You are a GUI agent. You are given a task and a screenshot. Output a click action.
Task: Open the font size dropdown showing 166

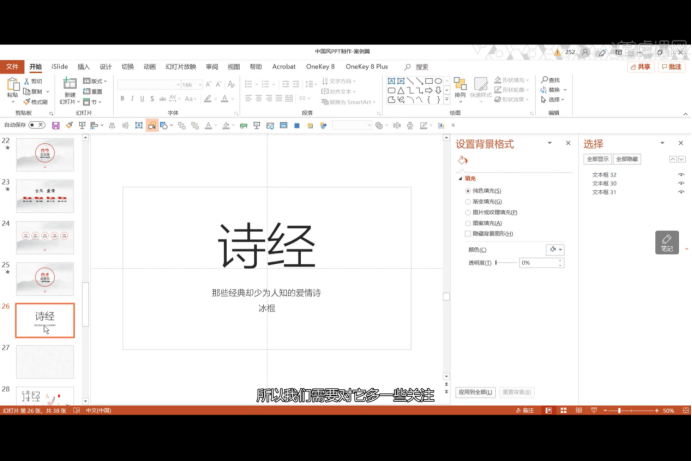point(200,84)
